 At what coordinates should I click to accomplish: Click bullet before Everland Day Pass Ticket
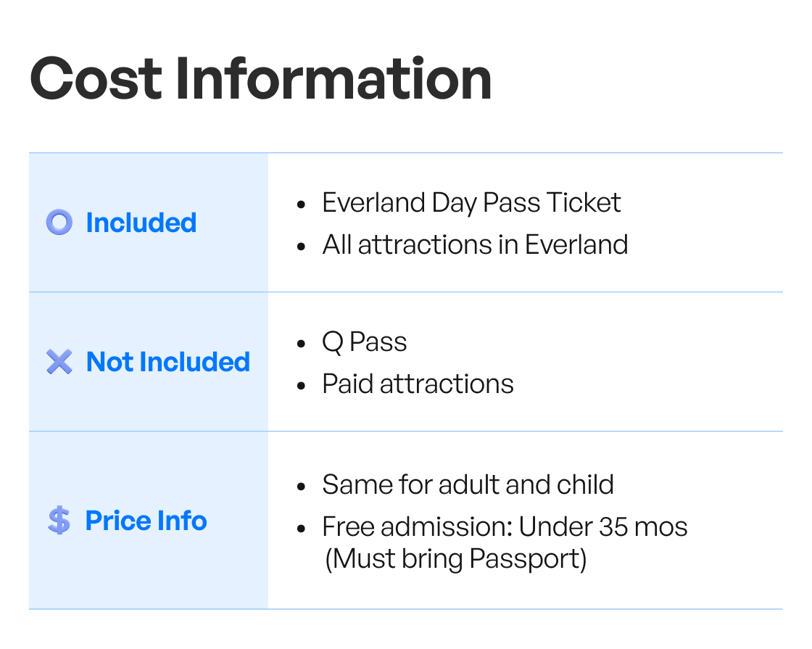(302, 204)
